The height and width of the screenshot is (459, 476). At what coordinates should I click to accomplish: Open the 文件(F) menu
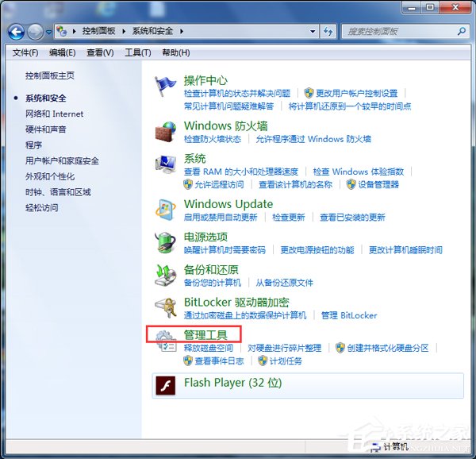pyautogui.click(x=25, y=52)
